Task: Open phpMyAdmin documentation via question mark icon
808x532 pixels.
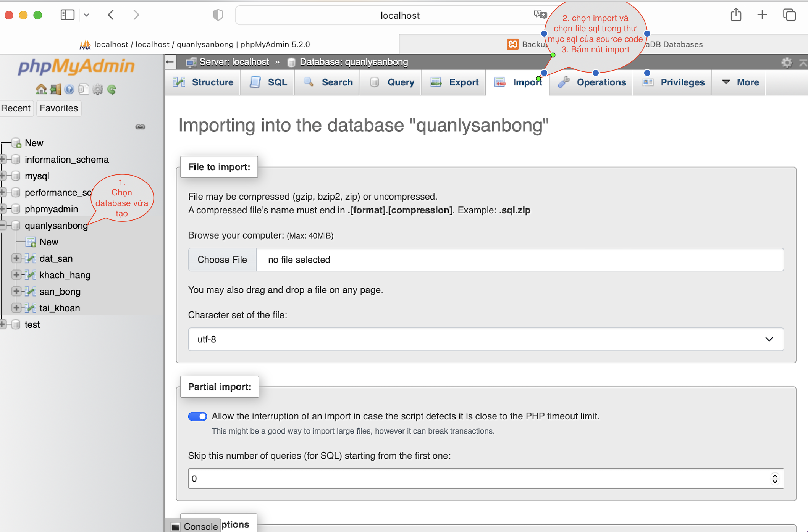Action: point(69,89)
